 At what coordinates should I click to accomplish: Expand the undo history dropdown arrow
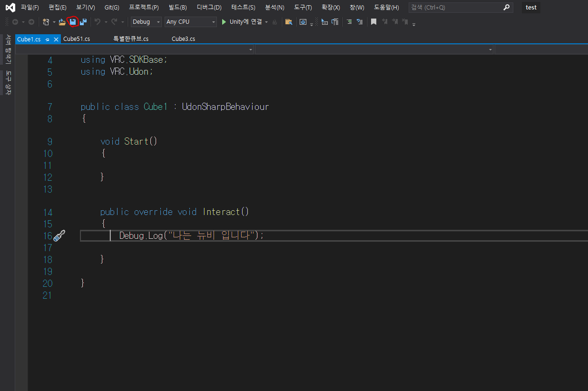[106, 22]
